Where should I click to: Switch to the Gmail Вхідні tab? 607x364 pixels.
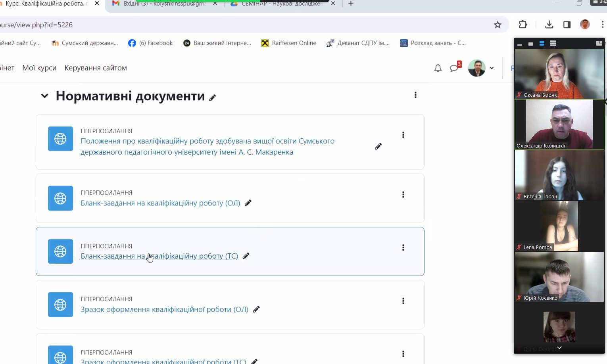tap(163, 4)
